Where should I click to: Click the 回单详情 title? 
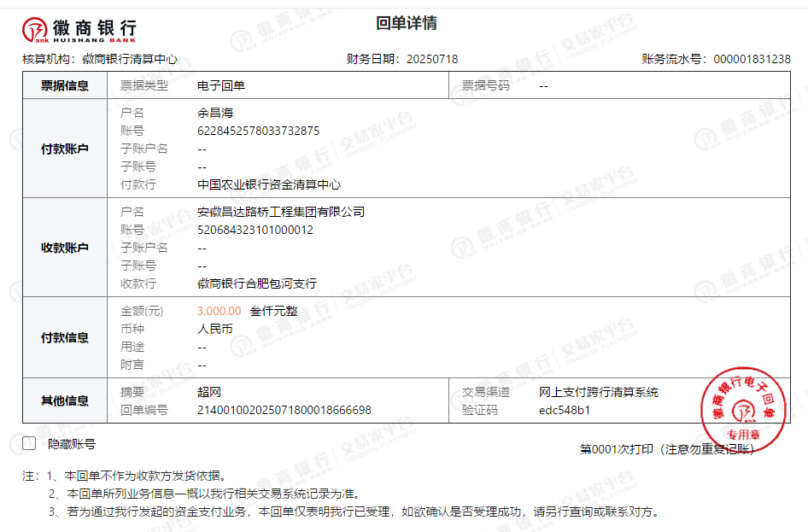(407, 23)
